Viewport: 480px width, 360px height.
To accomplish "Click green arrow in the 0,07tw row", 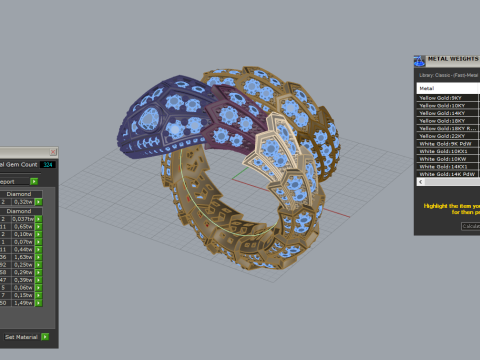I will tap(39, 242).
